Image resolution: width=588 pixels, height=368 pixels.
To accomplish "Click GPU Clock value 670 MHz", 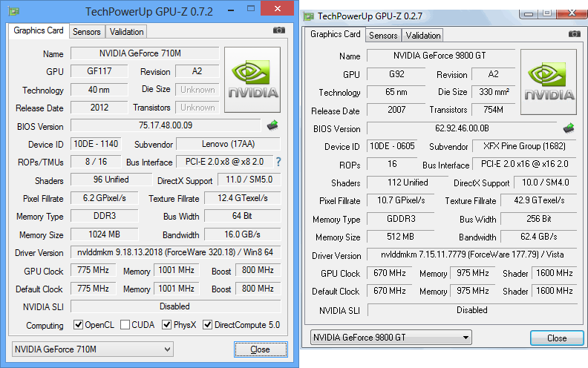I will pyautogui.click(x=390, y=273).
